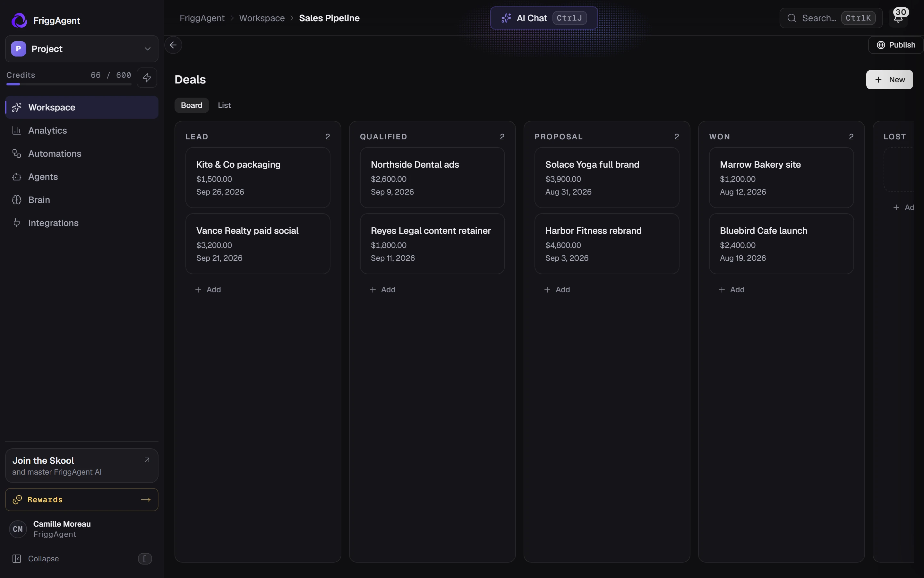Create a New deal
Viewport: 924px width, 578px height.
coord(889,80)
